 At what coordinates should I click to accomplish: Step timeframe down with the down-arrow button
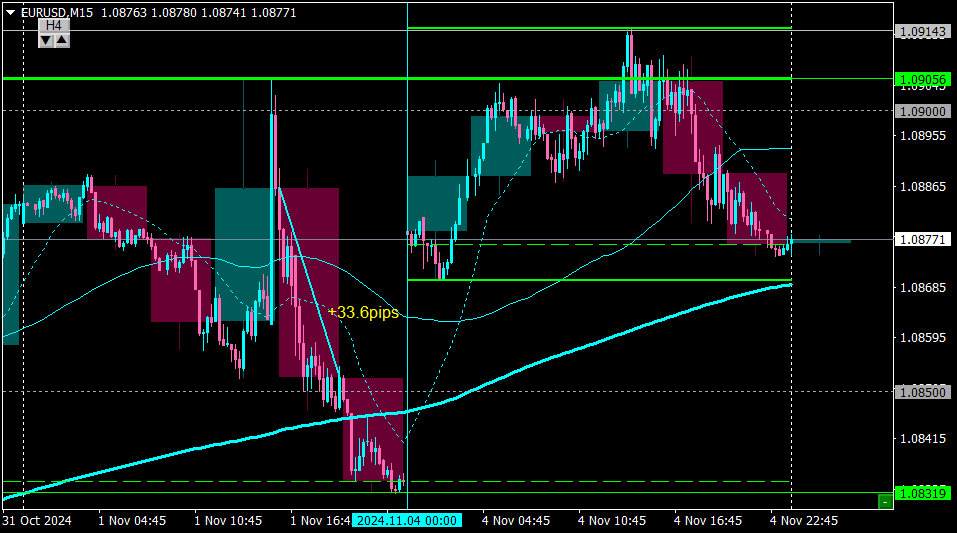pyautogui.click(x=46, y=40)
